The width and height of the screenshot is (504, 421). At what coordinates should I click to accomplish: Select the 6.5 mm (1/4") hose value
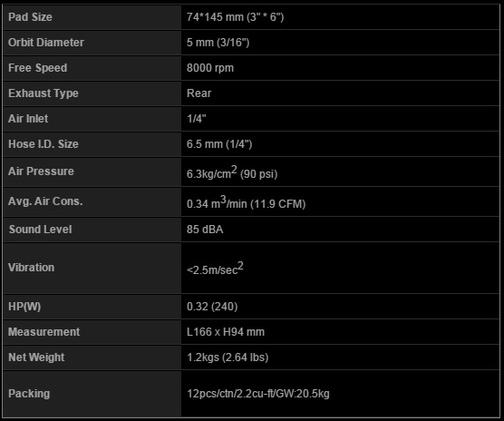tap(219, 144)
